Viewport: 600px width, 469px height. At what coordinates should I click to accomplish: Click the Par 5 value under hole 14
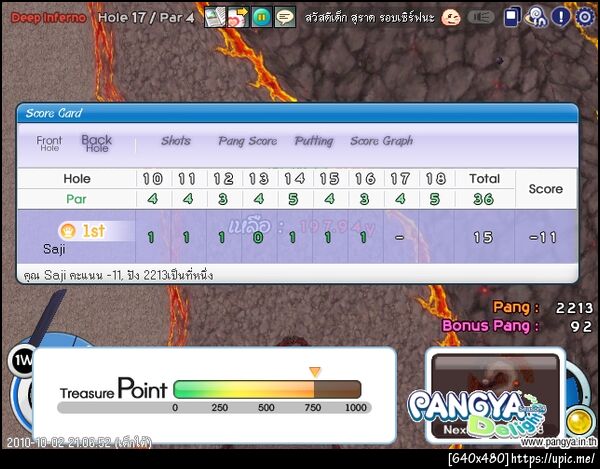point(293,199)
